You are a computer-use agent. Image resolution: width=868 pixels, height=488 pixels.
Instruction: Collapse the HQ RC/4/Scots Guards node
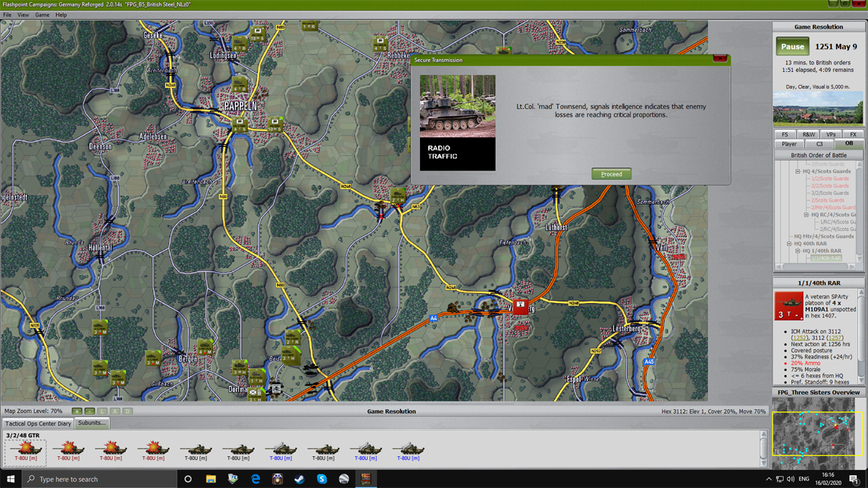click(807, 214)
